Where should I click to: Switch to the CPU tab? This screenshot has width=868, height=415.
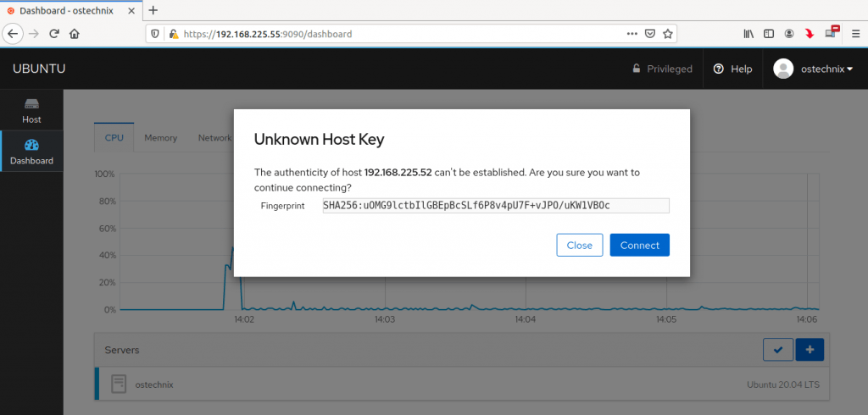114,137
